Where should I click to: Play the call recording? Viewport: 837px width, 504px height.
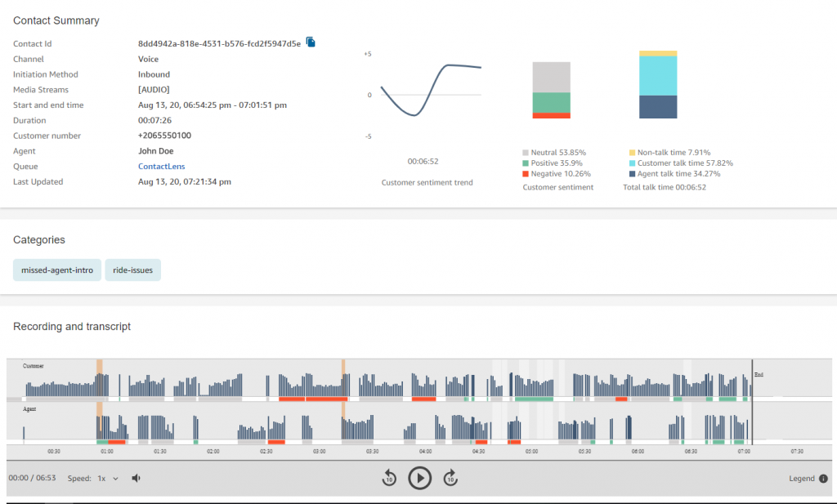click(x=419, y=478)
